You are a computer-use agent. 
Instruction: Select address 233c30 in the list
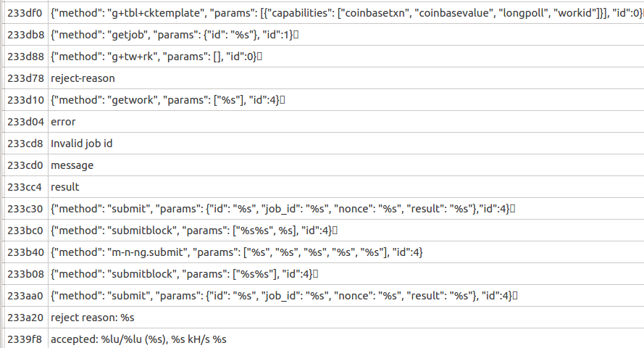tap(25, 209)
